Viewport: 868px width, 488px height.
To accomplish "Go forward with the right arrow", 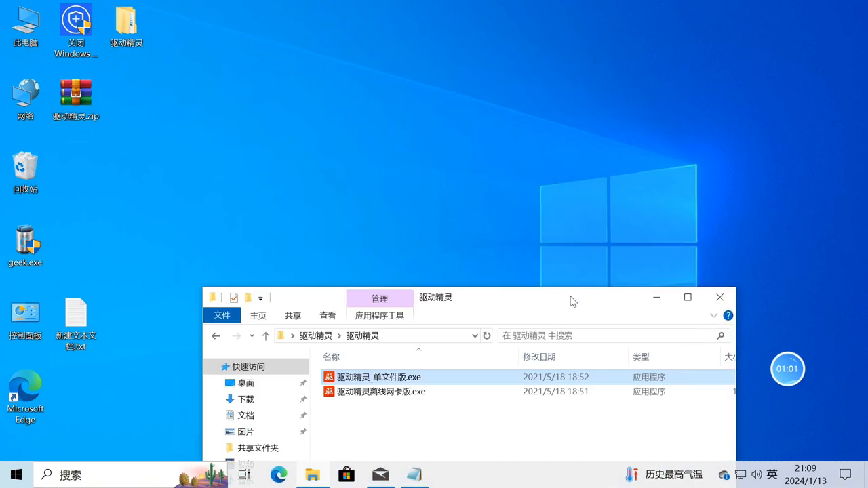I will (236, 335).
